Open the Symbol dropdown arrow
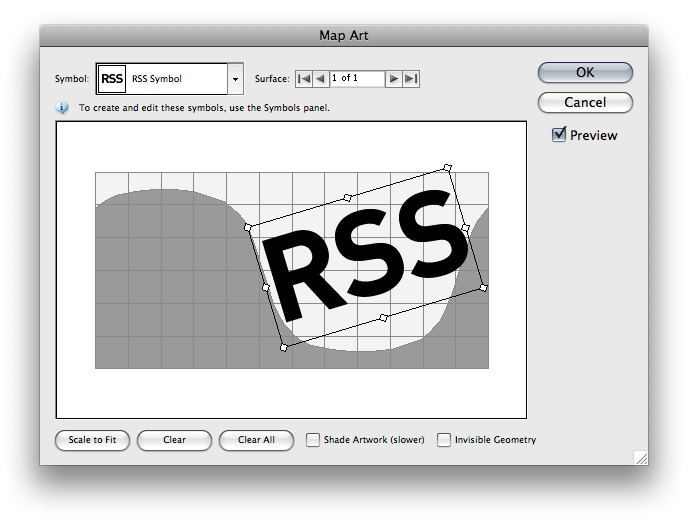 pyautogui.click(x=235, y=79)
